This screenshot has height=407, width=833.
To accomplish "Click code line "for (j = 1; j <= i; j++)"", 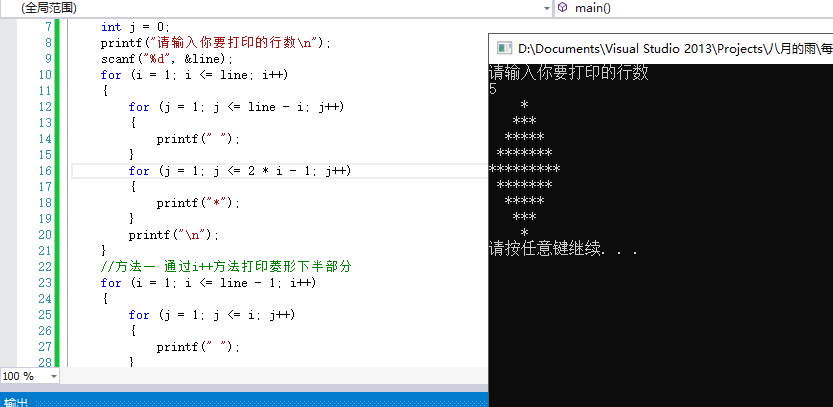I will click(x=212, y=315).
